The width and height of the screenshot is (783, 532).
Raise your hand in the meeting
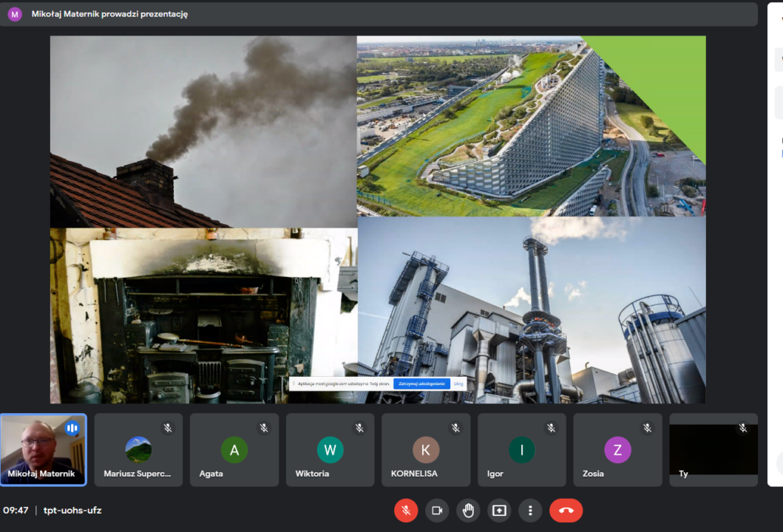coord(468,511)
